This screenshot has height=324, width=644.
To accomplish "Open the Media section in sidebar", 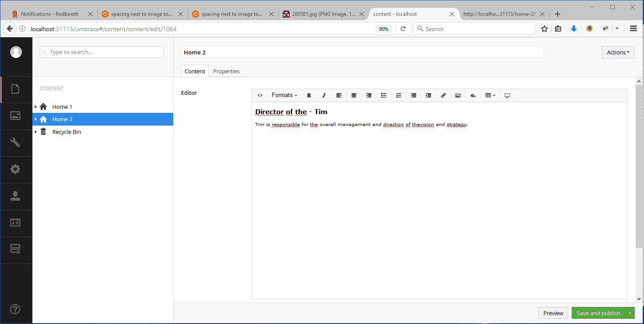I will [x=16, y=116].
